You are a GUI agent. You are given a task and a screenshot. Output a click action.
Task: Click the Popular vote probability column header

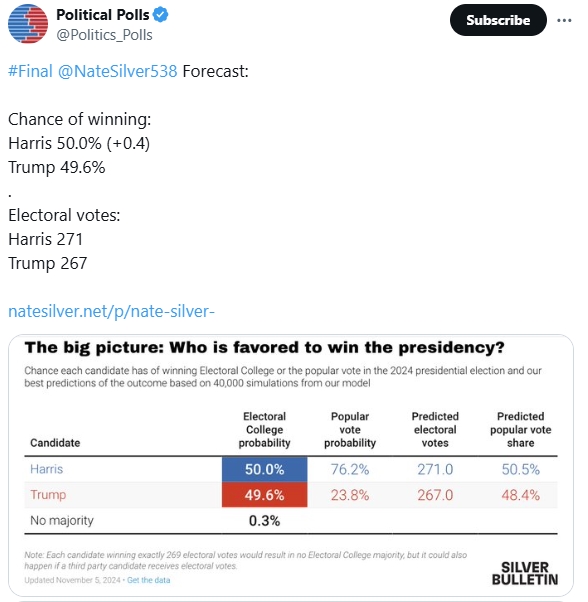click(350, 430)
